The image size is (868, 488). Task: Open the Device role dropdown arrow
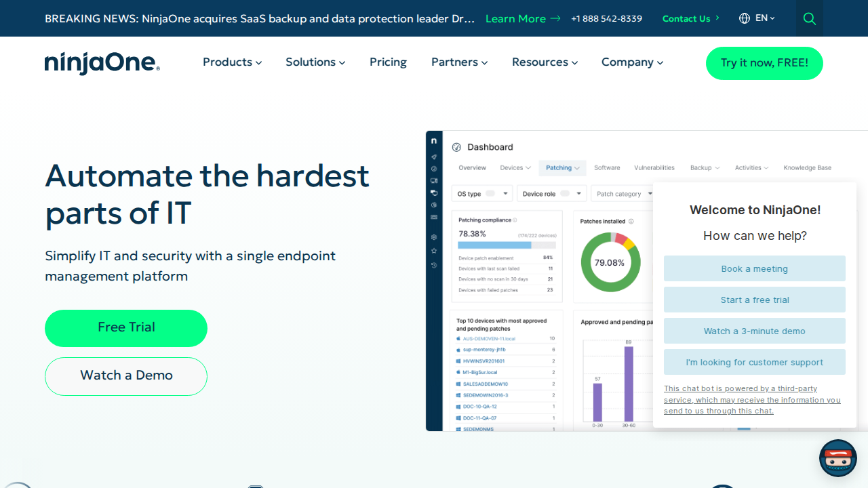[579, 194]
